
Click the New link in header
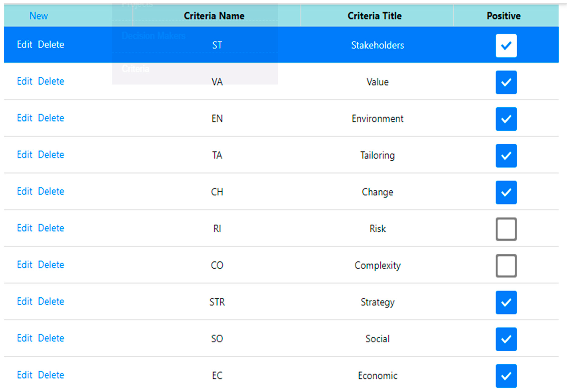tap(39, 16)
